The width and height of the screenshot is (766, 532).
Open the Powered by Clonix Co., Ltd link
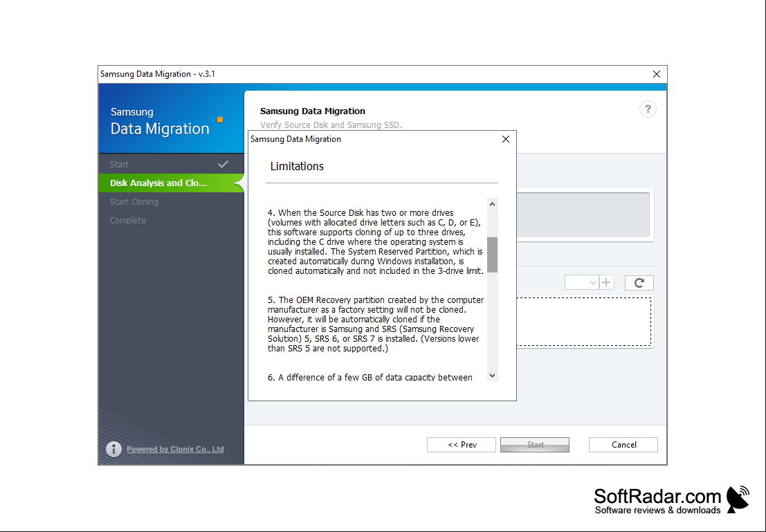coord(175,449)
